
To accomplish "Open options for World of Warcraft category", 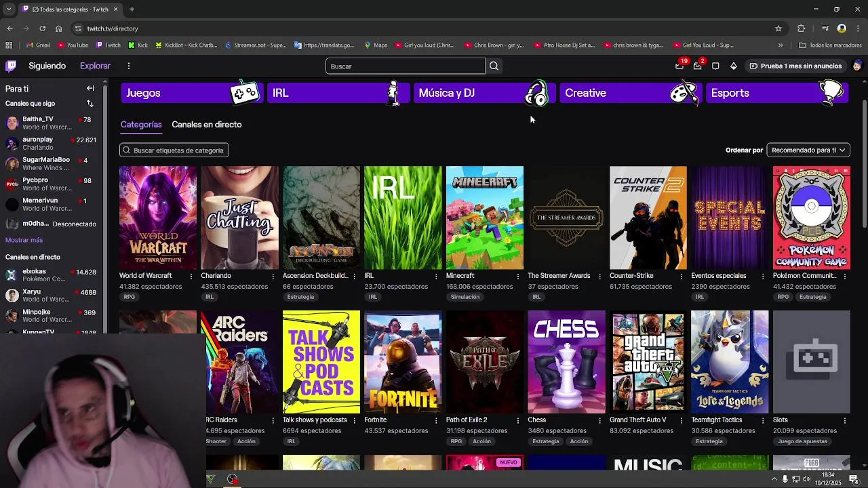I will [191, 276].
